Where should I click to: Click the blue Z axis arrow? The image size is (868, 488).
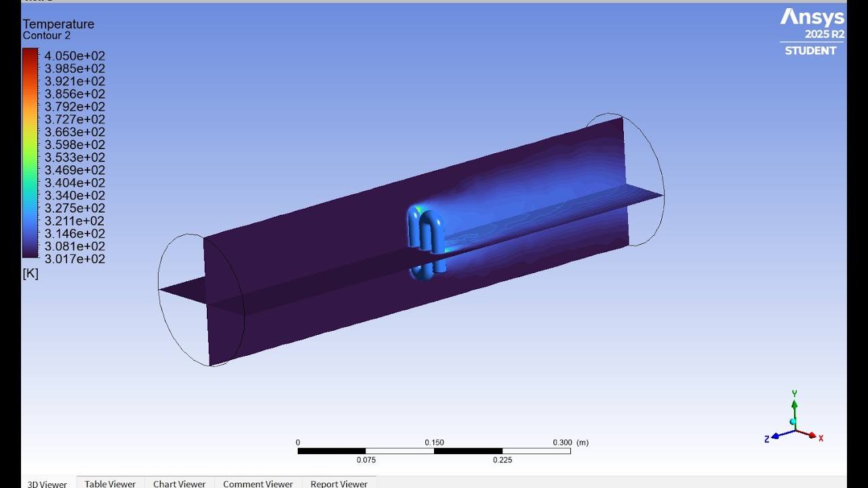click(776, 436)
